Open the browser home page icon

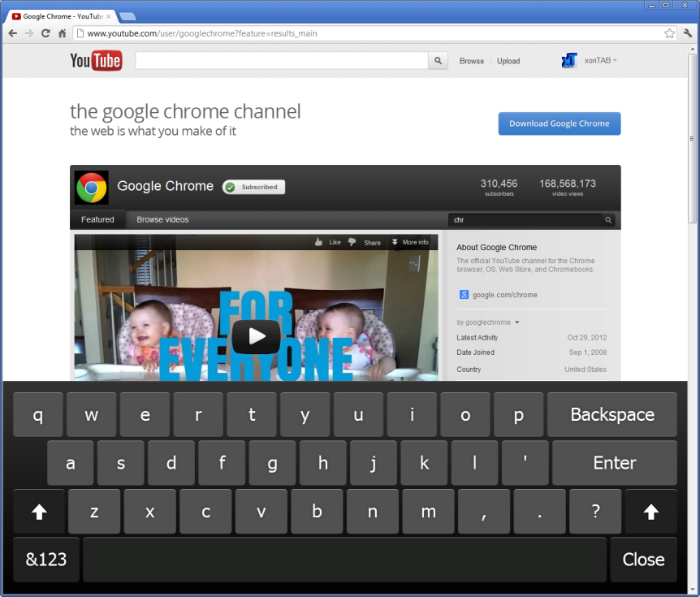click(62, 33)
